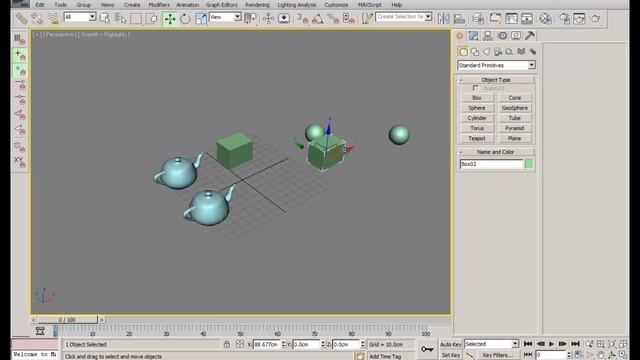Click the Select and Link chain icon
The height and width of the screenshot is (360, 640).
[21, 18]
